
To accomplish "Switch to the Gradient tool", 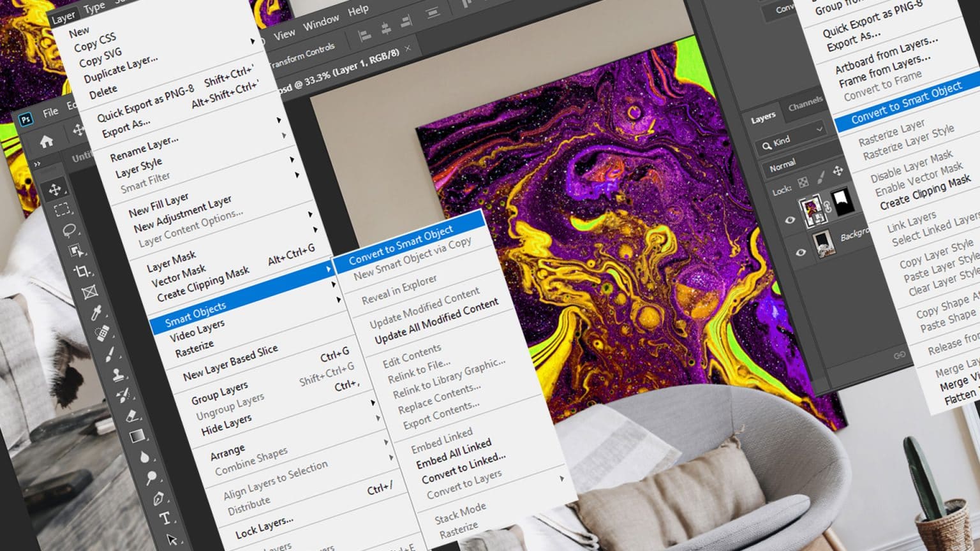I will coord(137,436).
